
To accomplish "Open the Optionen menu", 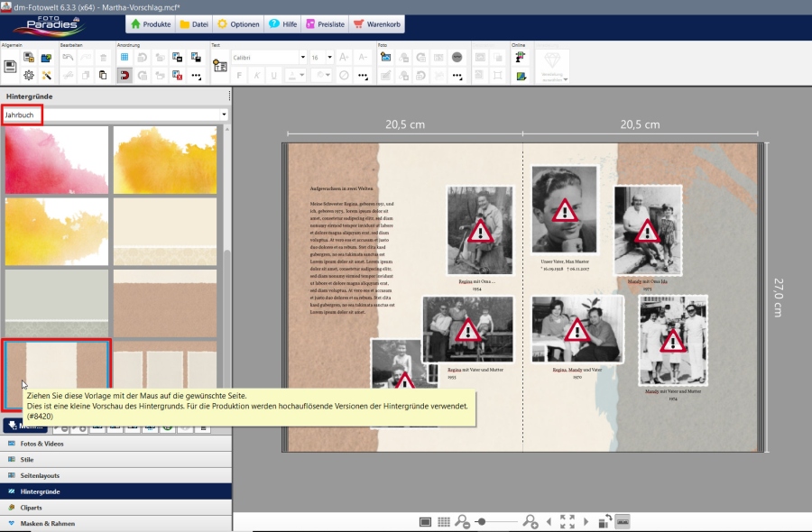I will tap(238, 24).
